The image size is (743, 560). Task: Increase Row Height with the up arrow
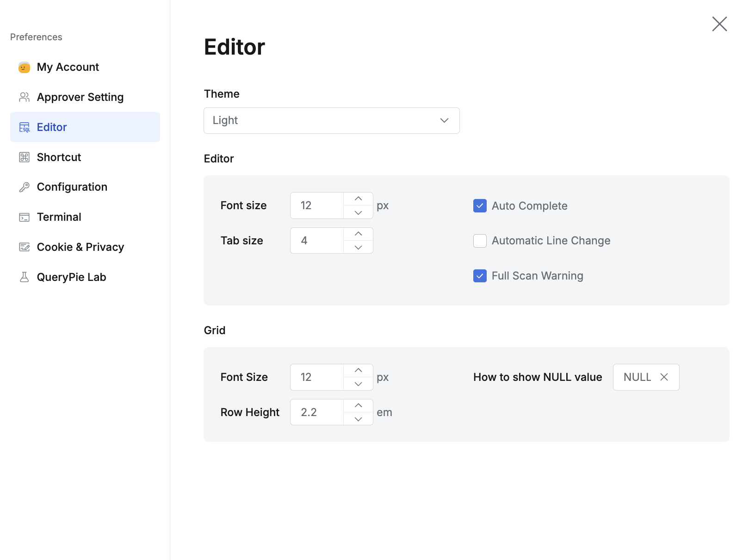point(358,405)
